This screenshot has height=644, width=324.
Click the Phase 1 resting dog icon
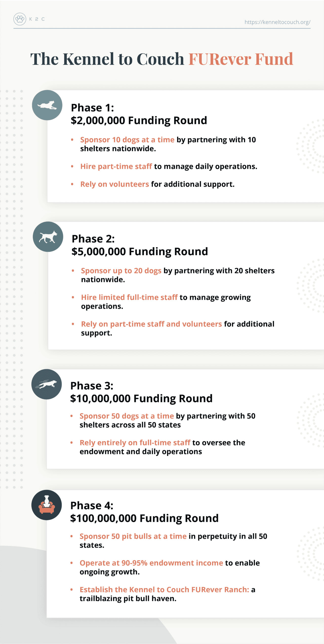47,105
